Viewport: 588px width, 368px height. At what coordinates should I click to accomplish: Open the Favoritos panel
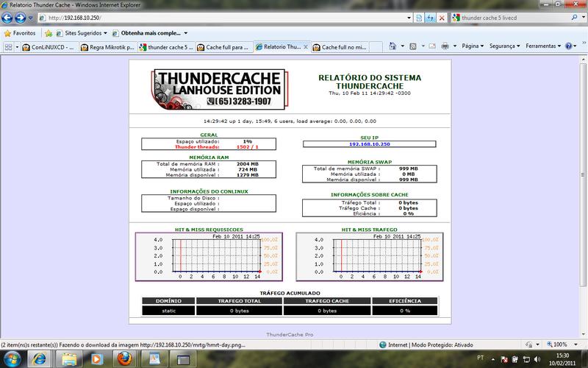pyautogui.click(x=20, y=33)
